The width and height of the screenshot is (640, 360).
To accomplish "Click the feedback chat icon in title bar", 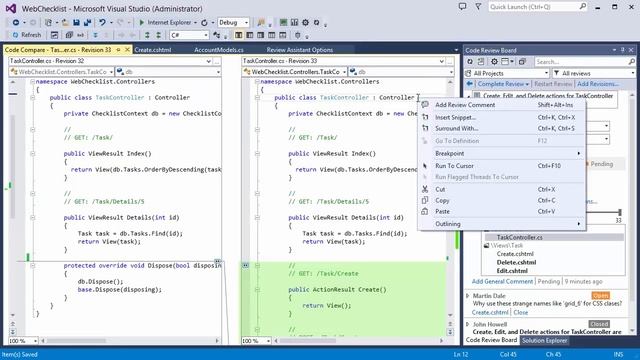I will (x=462, y=7).
